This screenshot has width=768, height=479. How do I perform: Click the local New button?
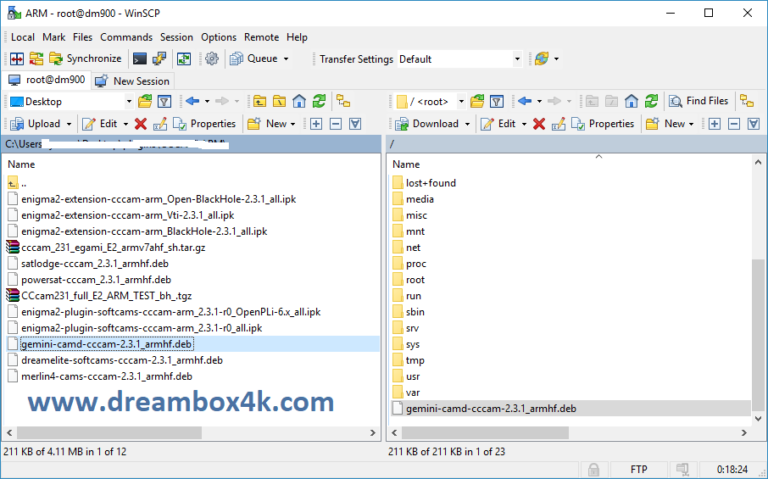click(x=267, y=124)
